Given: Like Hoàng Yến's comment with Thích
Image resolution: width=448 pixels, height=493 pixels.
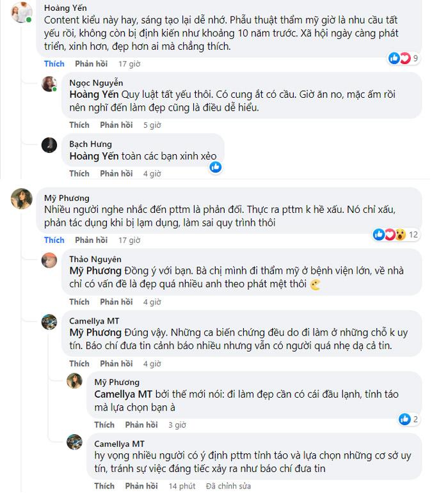Looking at the screenshot, I should (x=54, y=64).
